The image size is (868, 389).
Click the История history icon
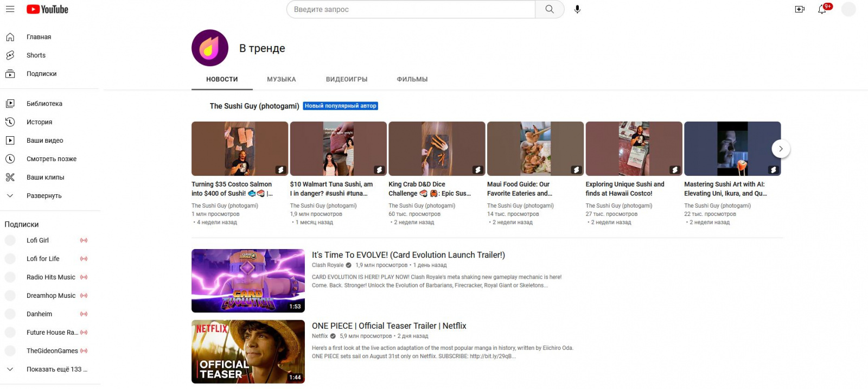(x=10, y=122)
